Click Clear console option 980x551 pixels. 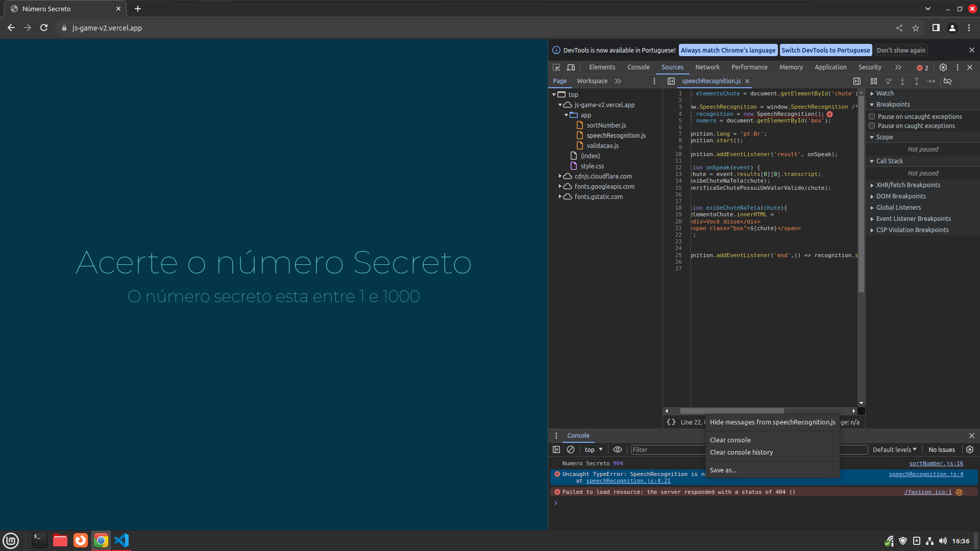point(730,439)
